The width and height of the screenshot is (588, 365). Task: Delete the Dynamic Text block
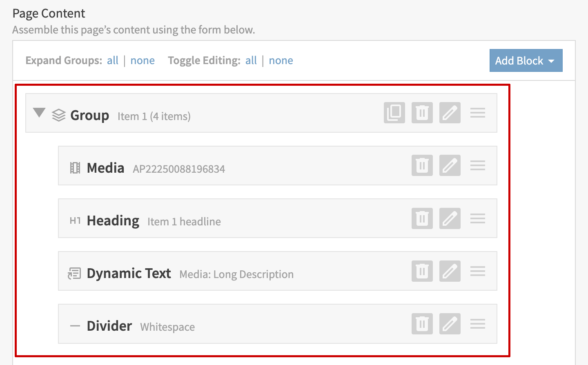pos(422,271)
